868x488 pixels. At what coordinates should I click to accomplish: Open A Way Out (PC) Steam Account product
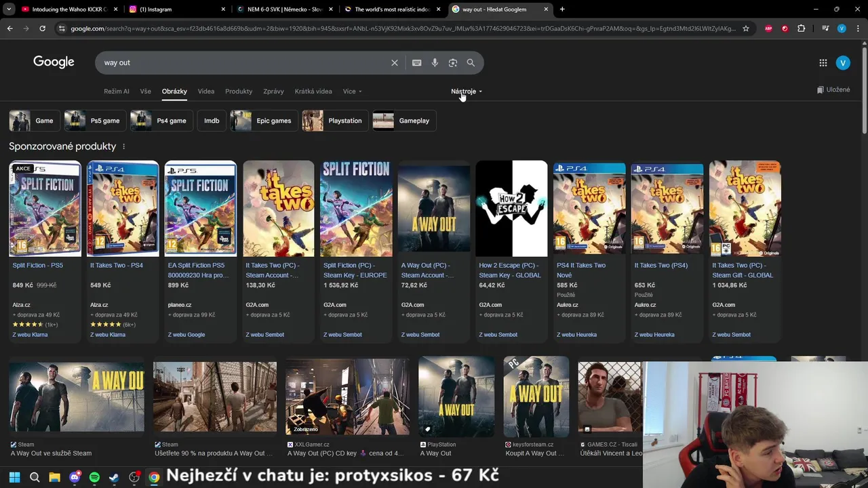[x=427, y=270]
